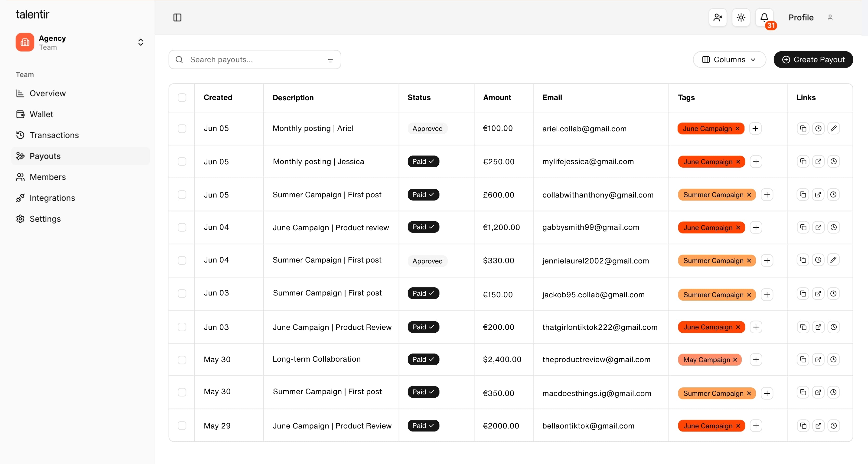This screenshot has width=868, height=464.
Task: Open Wallet in sidebar
Action: pos(81,114)
